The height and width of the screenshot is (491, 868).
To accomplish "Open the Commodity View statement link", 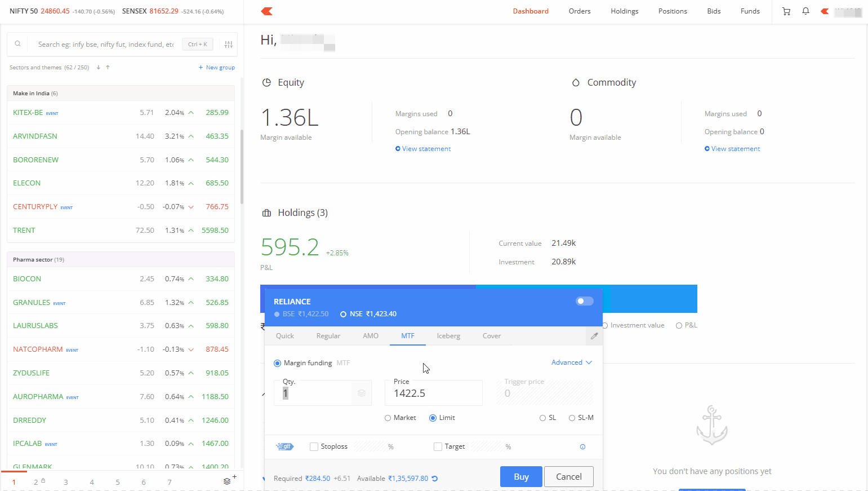I will (732, 149).
